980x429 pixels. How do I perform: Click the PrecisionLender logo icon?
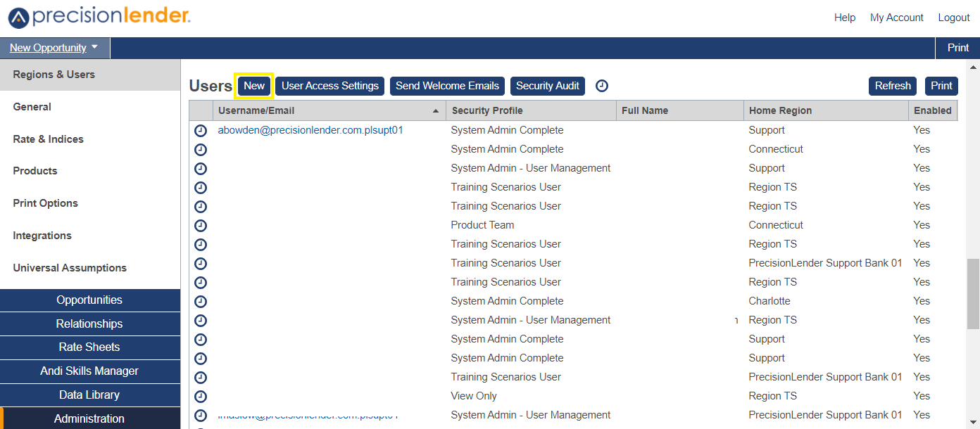tap(19, 18)
